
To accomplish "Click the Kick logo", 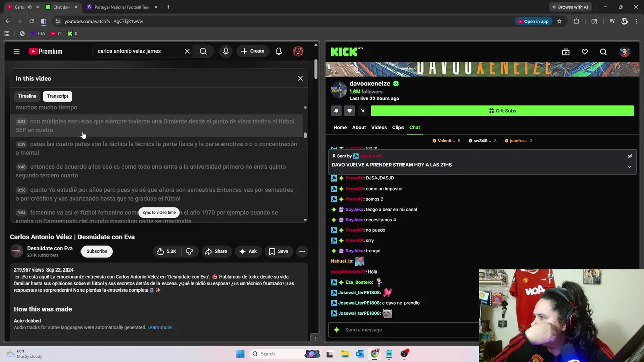I will 346,52.
